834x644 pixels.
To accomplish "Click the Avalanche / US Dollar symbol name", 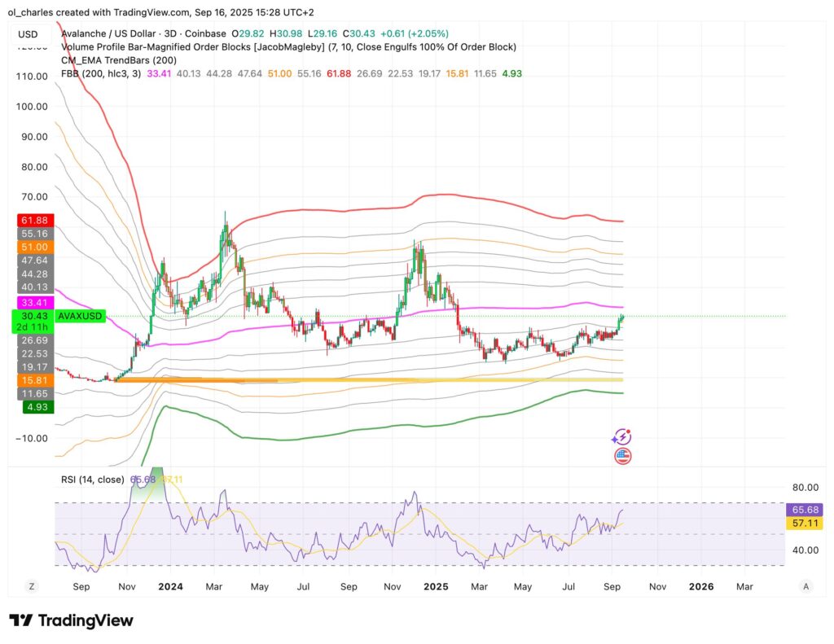I will click(x=107, y=33).
